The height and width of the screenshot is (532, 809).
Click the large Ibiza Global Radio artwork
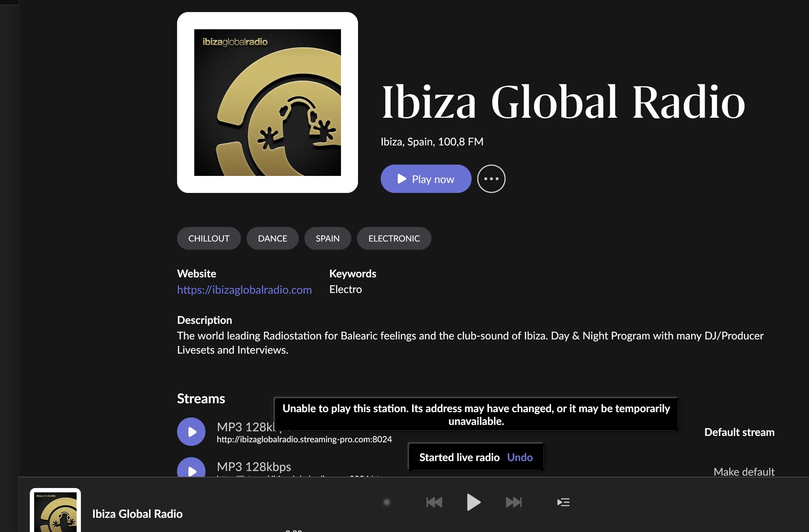point(267,102)
